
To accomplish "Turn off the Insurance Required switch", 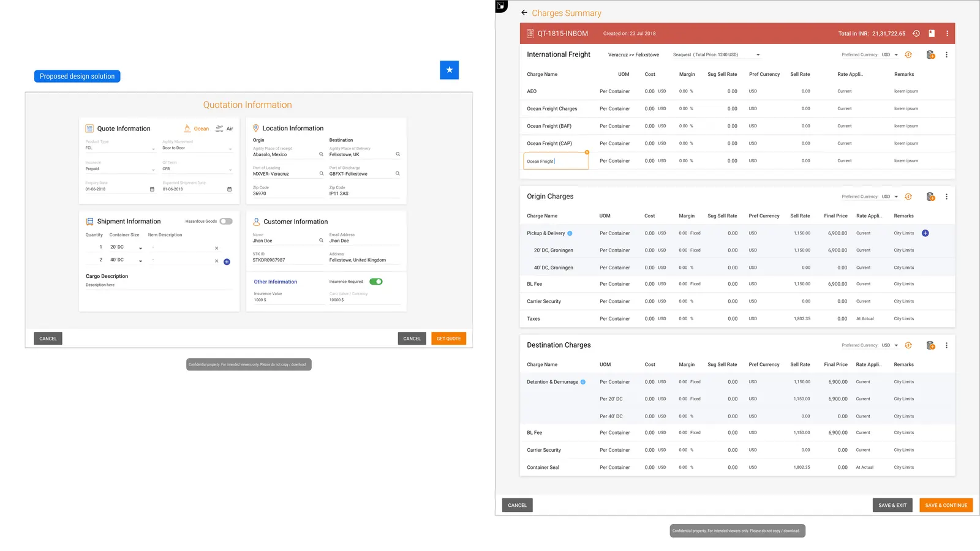I will pos(376,282).
